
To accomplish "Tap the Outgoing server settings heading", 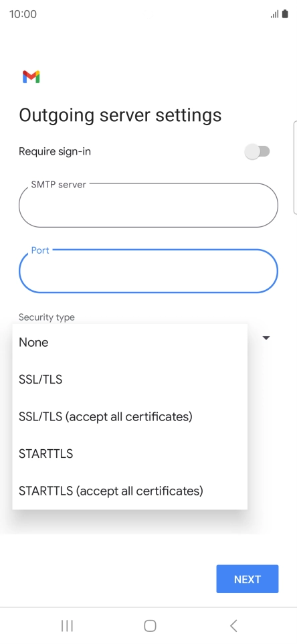I will tap(120, 115).
